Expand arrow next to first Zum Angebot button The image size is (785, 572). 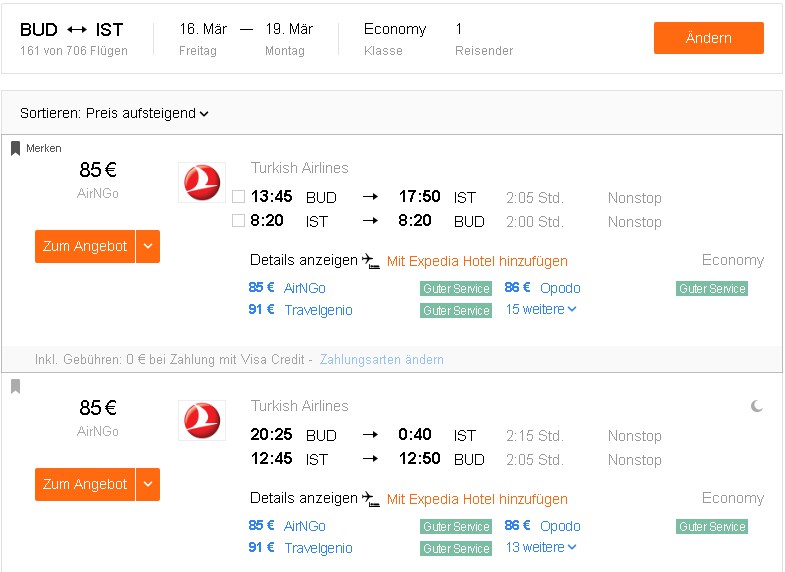(x=148, y=246)
